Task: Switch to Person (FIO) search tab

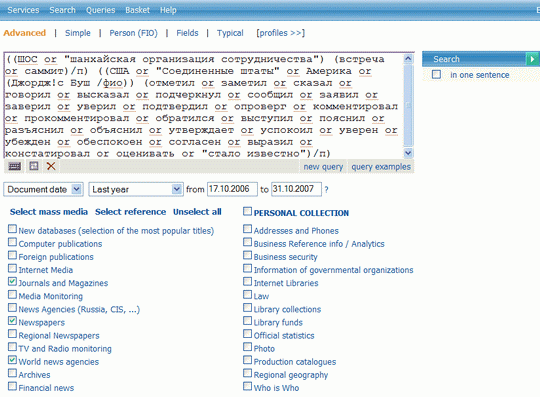Action: pyautogui.click(x=134, y=33)
